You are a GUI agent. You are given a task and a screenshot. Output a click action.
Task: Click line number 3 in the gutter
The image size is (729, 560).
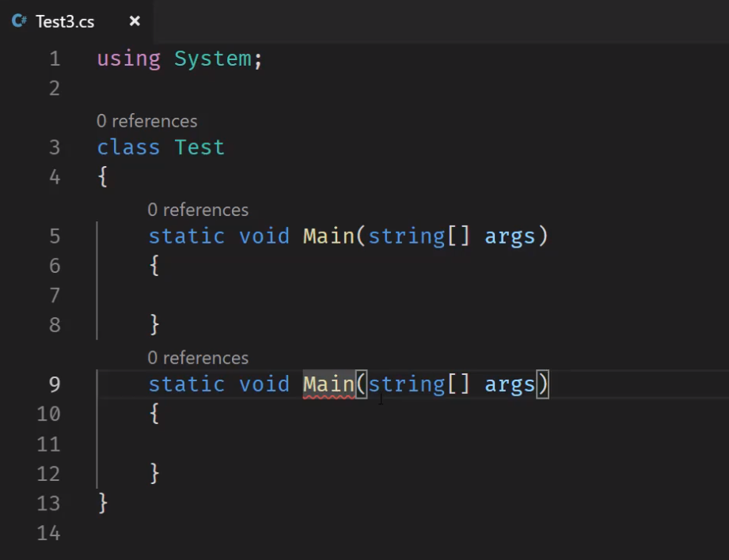(54, 147)
